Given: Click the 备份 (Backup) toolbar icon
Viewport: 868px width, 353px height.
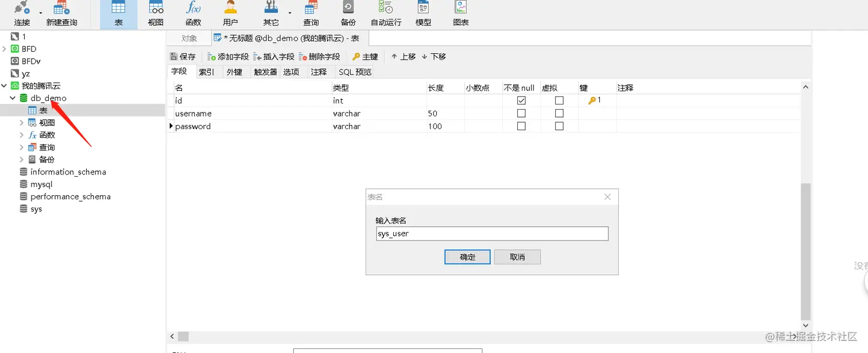Looking at the screenshot, I should click(x=348, y=13).
